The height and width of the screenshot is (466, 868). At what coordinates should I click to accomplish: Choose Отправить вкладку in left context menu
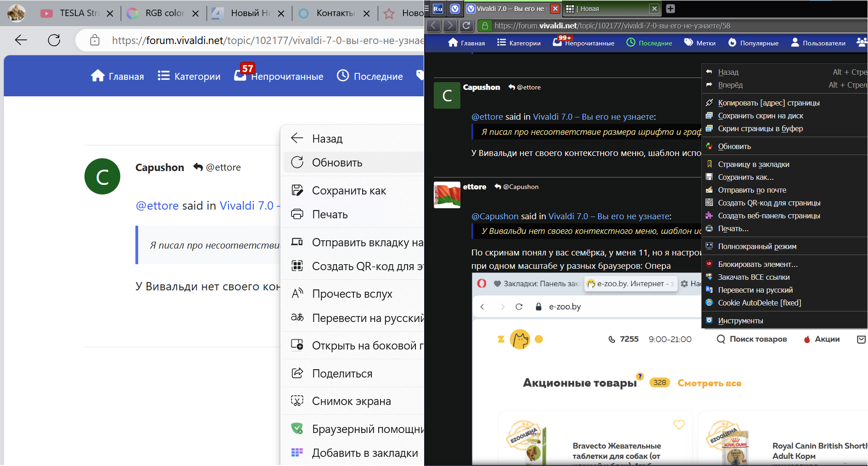click(353, 242)
